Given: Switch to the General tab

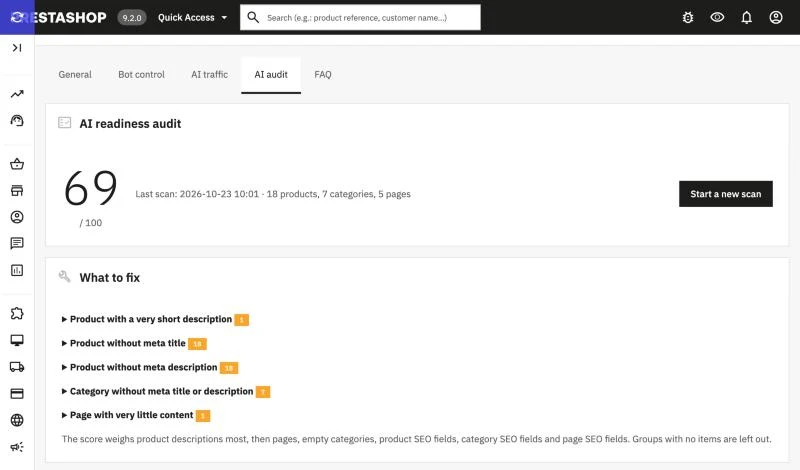Looking at the screenshot, I should pos(75,75).
